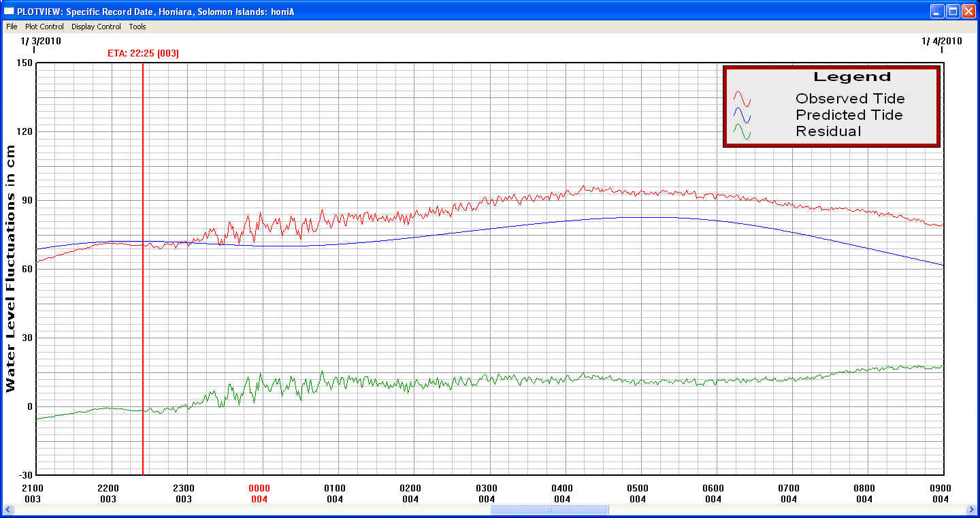
Task: Click the '0900 004' time axis label
Action: [941, 493]
